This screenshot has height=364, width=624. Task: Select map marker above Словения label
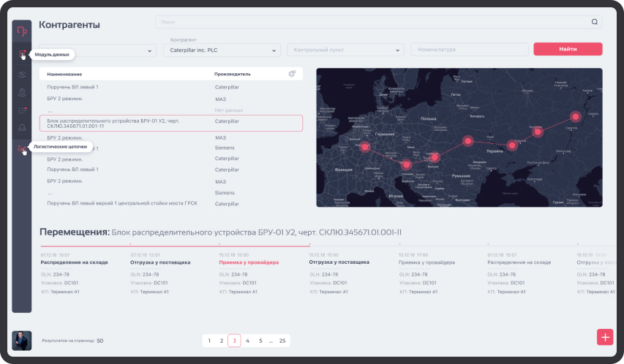pyautogui.click(x=406, y=164)
